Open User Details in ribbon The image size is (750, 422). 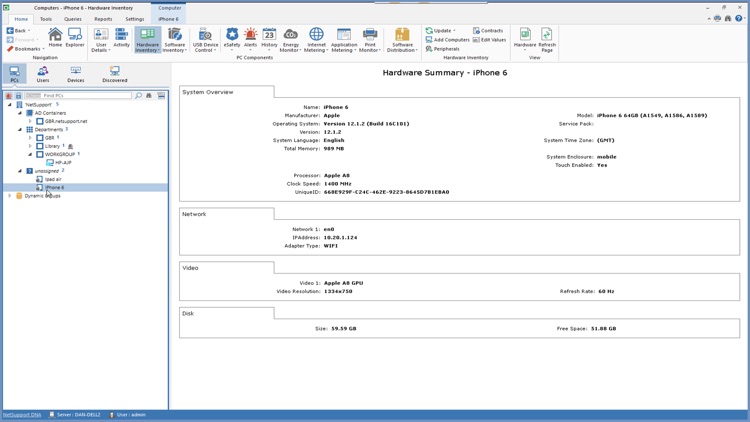[101, 40]
